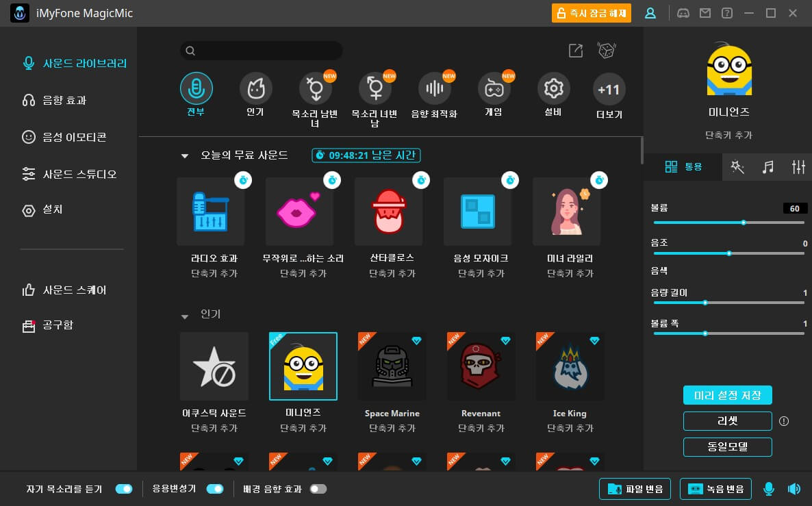The width and height of the screenshot is (812, 506).
Task: Select the 음향 최적화 category icon
Action: coord(435,88)
